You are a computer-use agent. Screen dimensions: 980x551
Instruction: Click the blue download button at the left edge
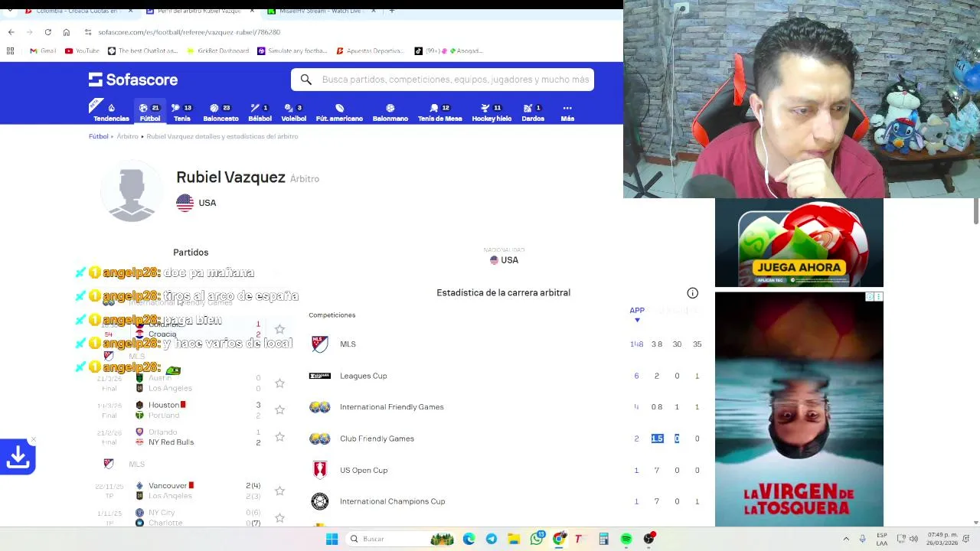(18, 457)
